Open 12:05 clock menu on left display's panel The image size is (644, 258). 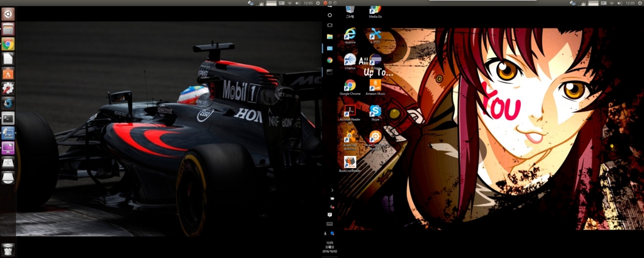tap(308, 3)
